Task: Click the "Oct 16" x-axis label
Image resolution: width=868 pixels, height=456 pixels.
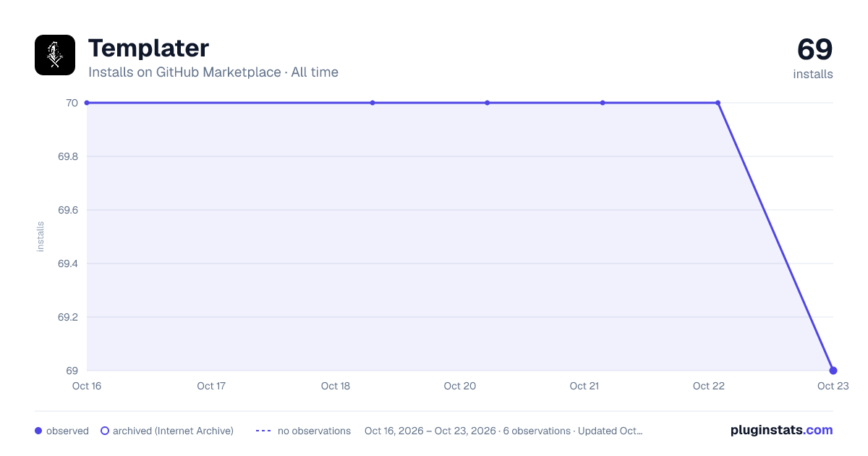Action: tap(87, 386)
